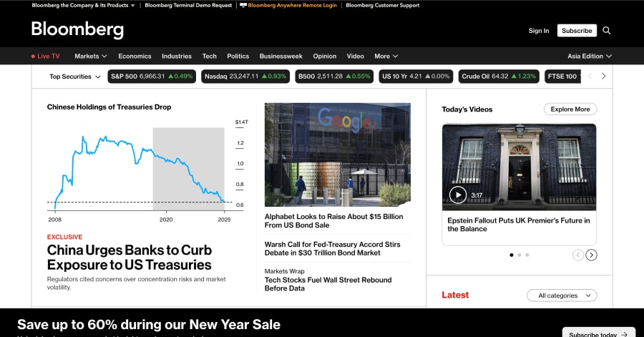Viewport: 644px width, 337px height.
Task: Go to next video carousel arrow
Action: click(592, 255)
